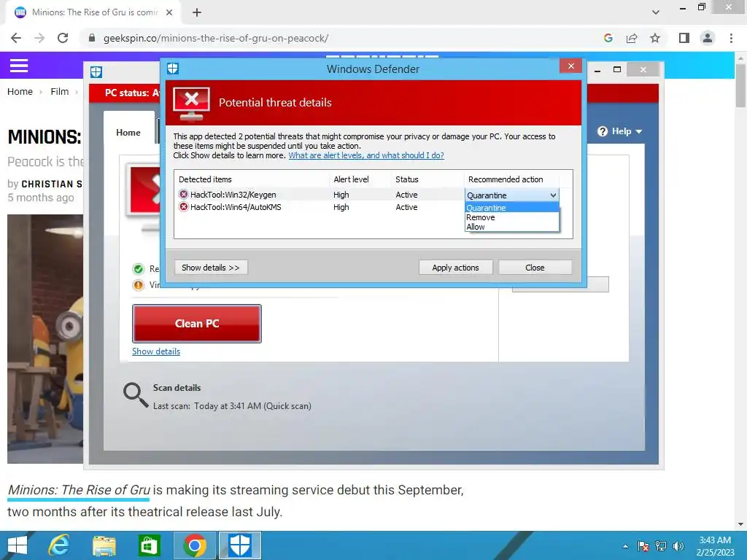The width and height of the screenshot is (747, 560).
Task: Open a new browser tab
Action: (197, 12)
